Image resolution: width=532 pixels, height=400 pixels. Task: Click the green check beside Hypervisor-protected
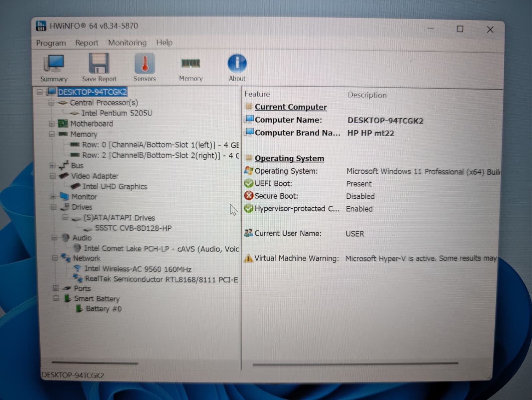pos(248,208)
